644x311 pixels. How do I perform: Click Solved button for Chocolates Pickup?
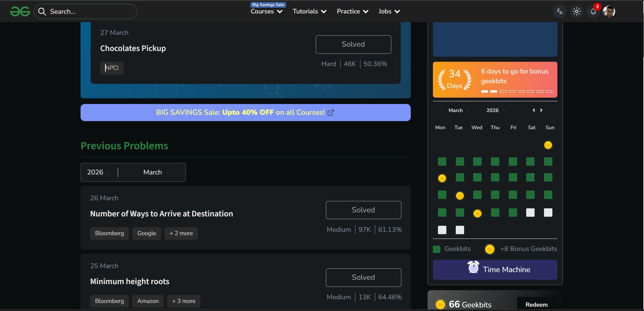pyautogui.click(x=353, y=44)
